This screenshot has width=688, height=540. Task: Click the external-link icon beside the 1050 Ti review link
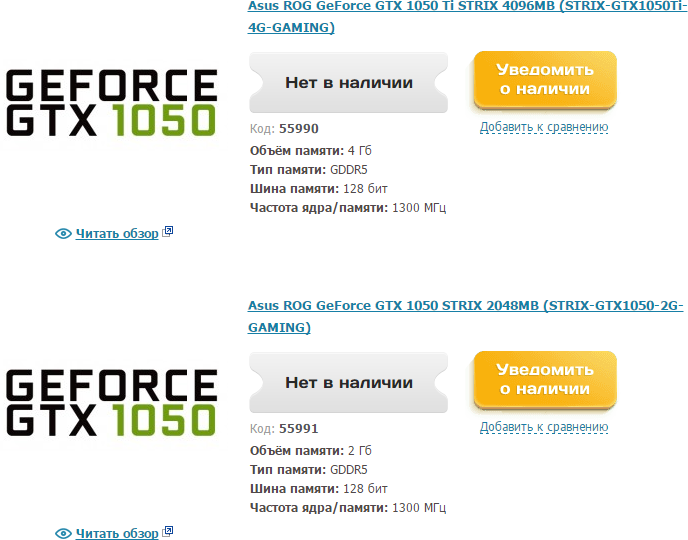pyautogui.click(x=168, y=232)
